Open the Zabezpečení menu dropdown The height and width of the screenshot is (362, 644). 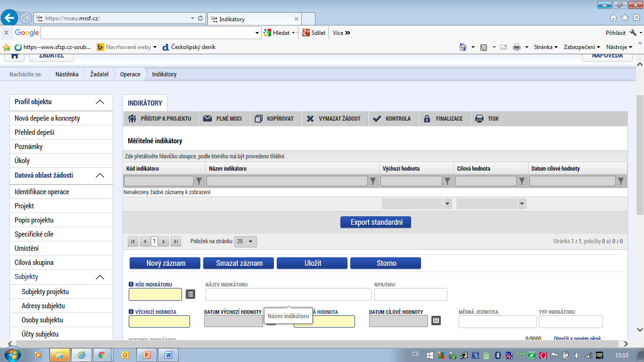pyautogui.click(x=582, y=47)
